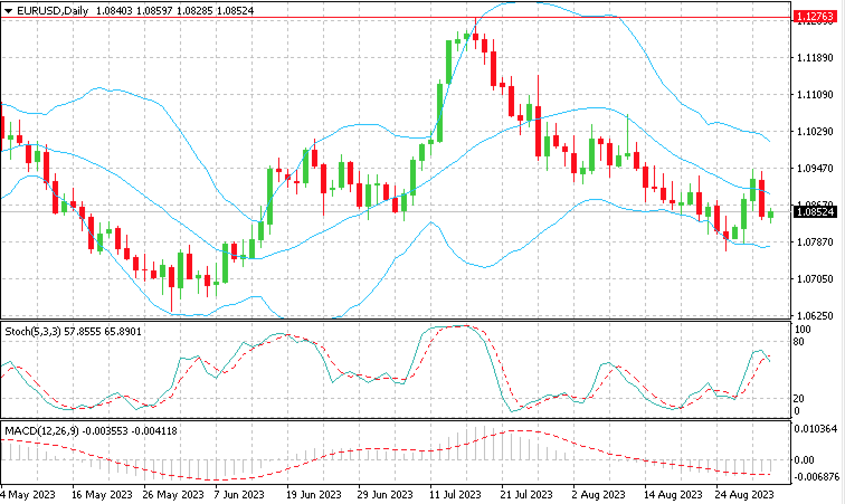Click the Stochastic 20 level label
The height and width of the screenshot is (504, 845).
799,398
